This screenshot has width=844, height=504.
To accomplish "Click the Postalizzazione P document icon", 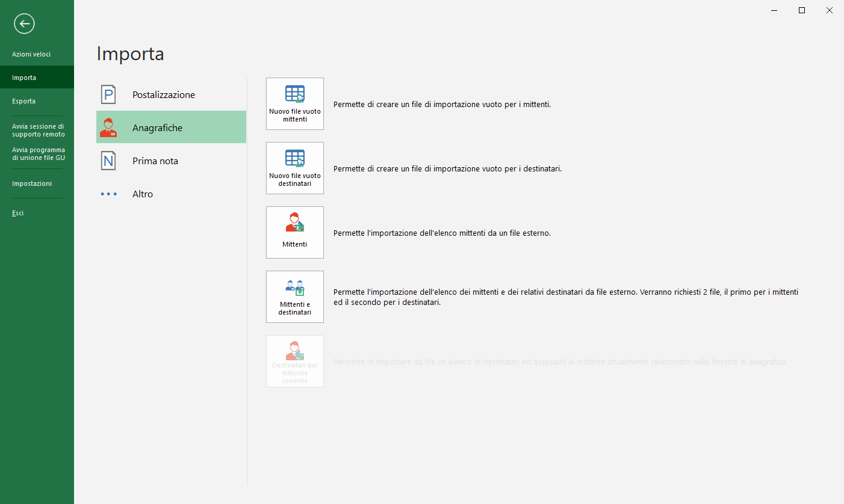I will [108, 94].
